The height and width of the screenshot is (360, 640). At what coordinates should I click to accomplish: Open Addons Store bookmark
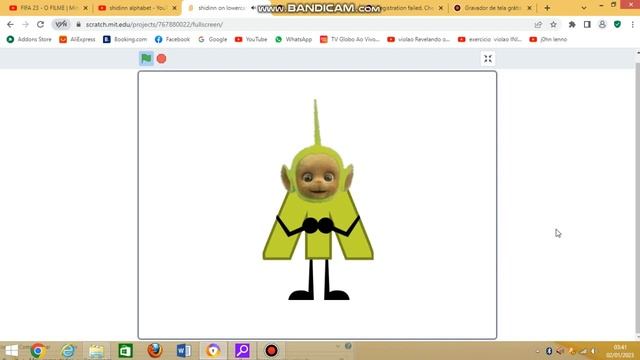pyautogui.click(x=29, y=40)
